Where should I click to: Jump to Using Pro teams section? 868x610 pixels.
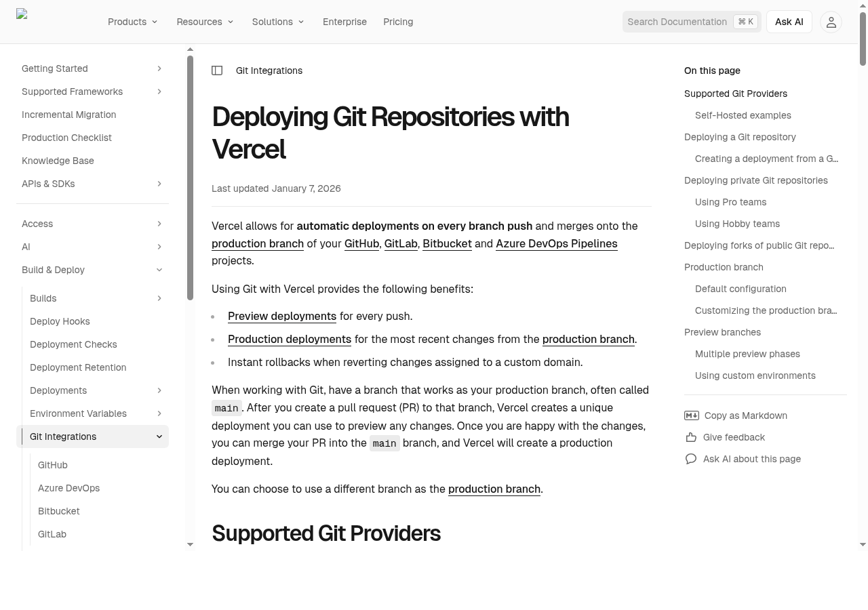click(730, 202)
